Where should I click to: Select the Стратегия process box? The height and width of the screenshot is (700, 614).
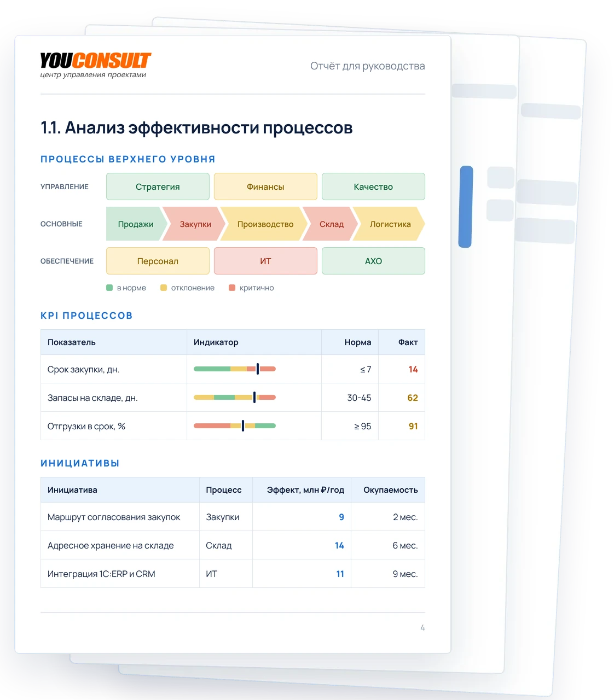click(158, 186)
